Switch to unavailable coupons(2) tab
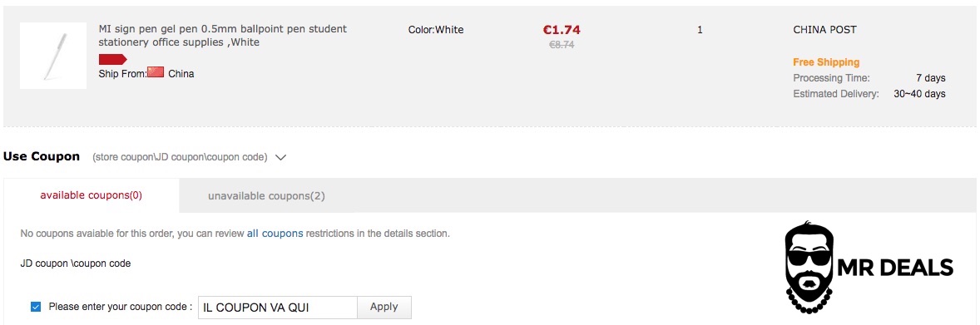The height and width of the screenshot is (325, 980). coord(266,195)
